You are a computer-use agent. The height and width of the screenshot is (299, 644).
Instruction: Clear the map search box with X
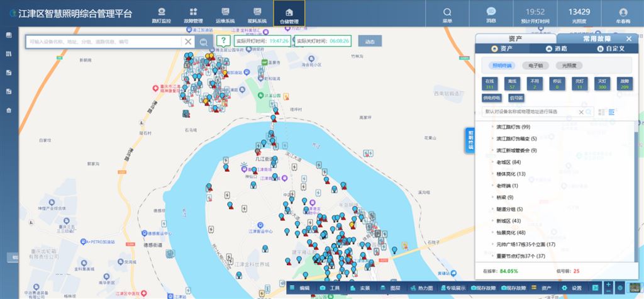pyautogui.click(x=187, y=42)
